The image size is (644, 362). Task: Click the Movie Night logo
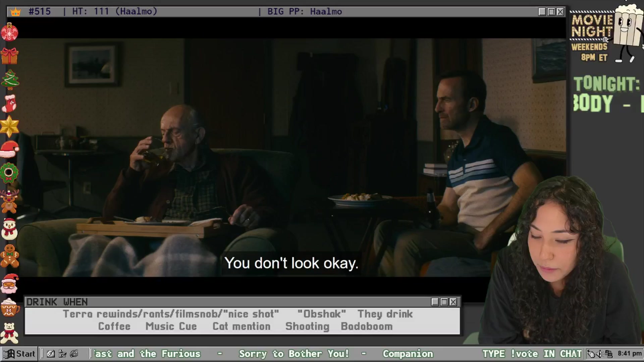(x=592, y=26)
